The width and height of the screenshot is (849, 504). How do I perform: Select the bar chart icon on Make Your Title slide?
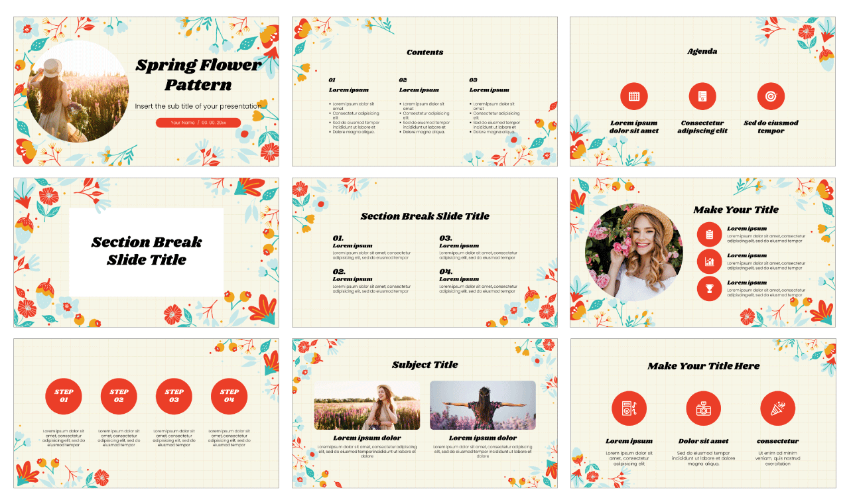[x=710, y=262]
